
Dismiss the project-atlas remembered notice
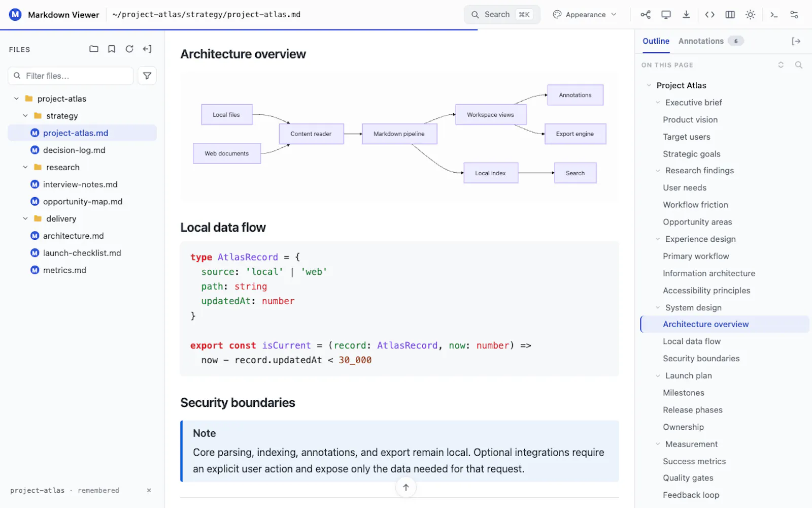tap(149, 490)
